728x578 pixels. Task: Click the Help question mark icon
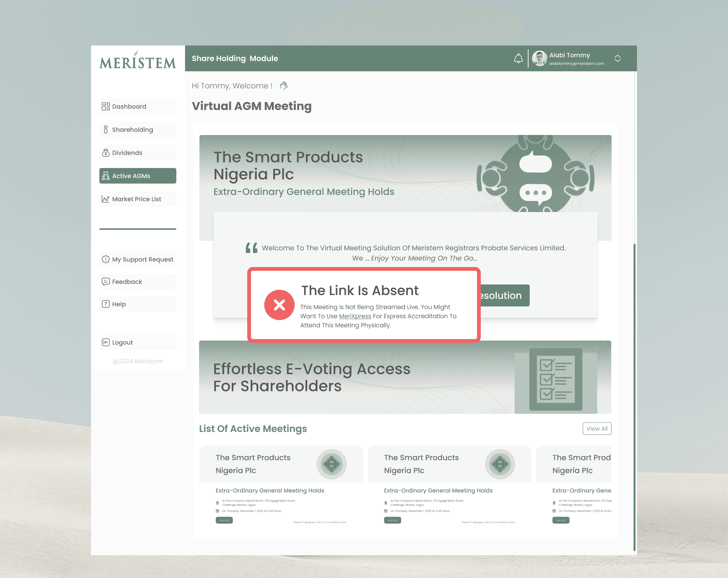106,304
